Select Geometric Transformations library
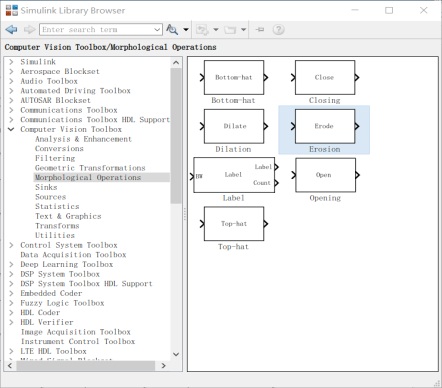Image resolution: width=442 pixels, height=388 pixels. [x=90, y=168]
